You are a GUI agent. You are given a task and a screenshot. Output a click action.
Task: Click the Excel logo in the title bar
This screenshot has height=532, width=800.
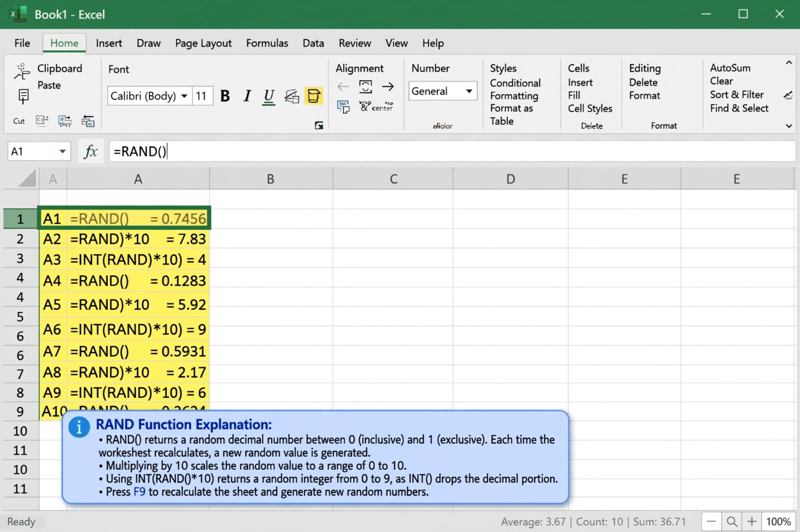(19, 14)
